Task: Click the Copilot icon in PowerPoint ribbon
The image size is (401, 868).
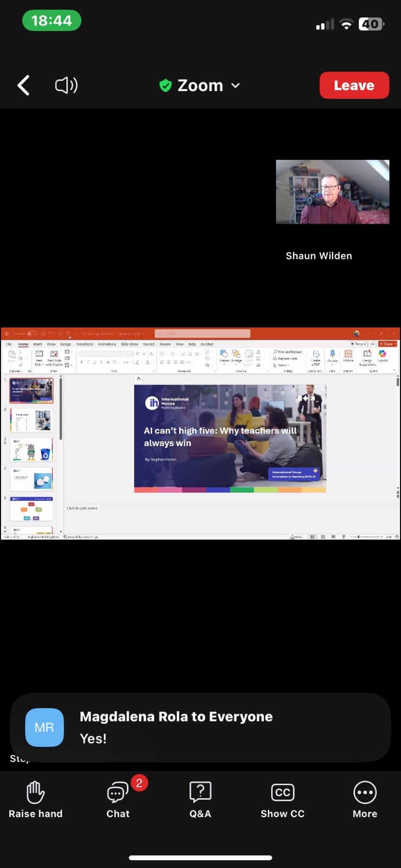Action: (383, 354)
